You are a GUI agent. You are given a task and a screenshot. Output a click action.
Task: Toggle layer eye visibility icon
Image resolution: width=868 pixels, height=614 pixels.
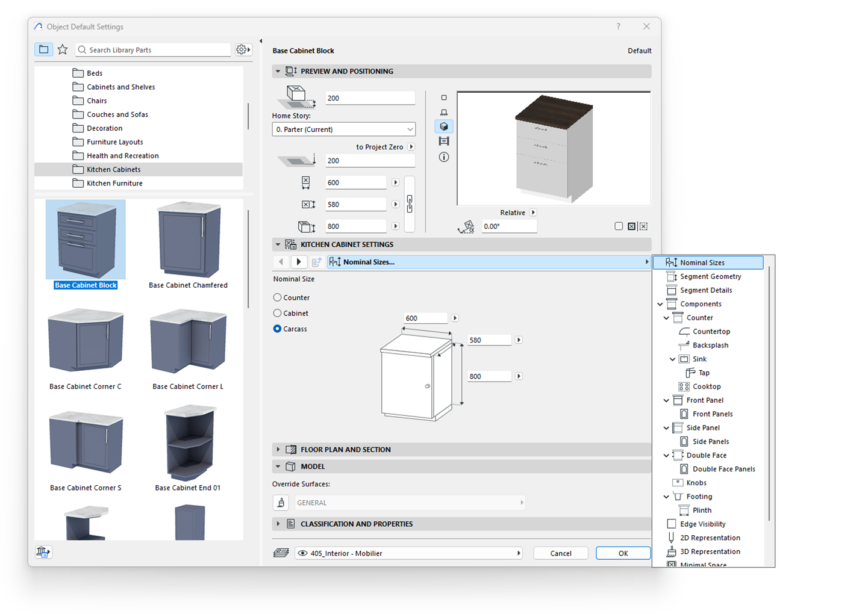tap(303, 553)
